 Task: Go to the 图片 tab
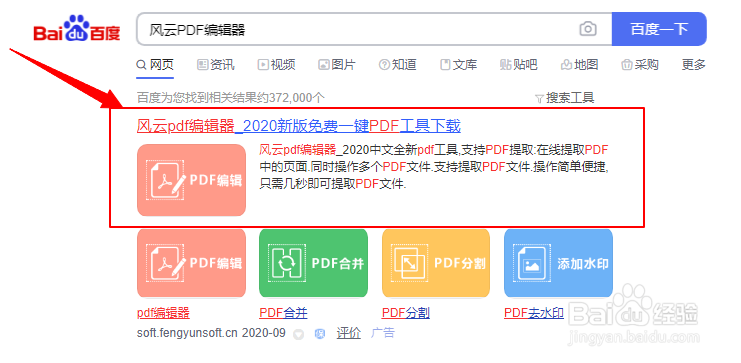pyautogui.click(x=337, y=65)
